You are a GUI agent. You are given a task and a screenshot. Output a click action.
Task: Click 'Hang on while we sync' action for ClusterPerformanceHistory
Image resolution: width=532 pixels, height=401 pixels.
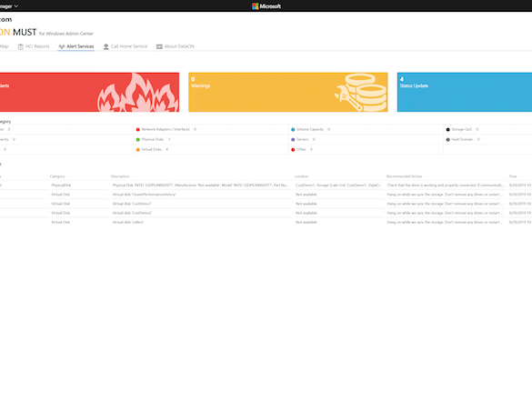(x=445, y=195)
